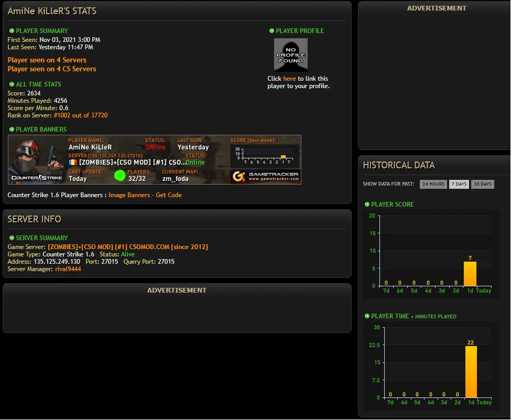This screenshot has width=511, height=420.
Task: Click the green arrow icon beside Player Time
Action: (x=367, y=316)
